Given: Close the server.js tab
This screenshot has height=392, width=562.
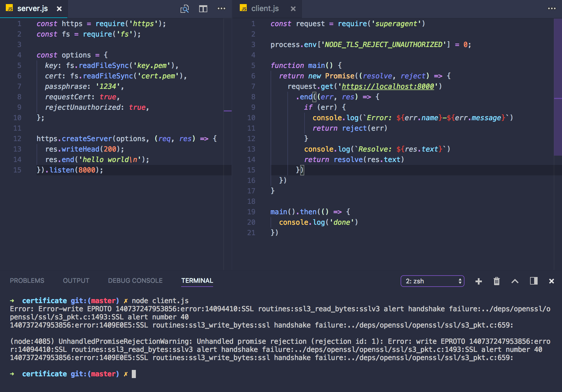Looking at the screenshot, I should point(59,9).
